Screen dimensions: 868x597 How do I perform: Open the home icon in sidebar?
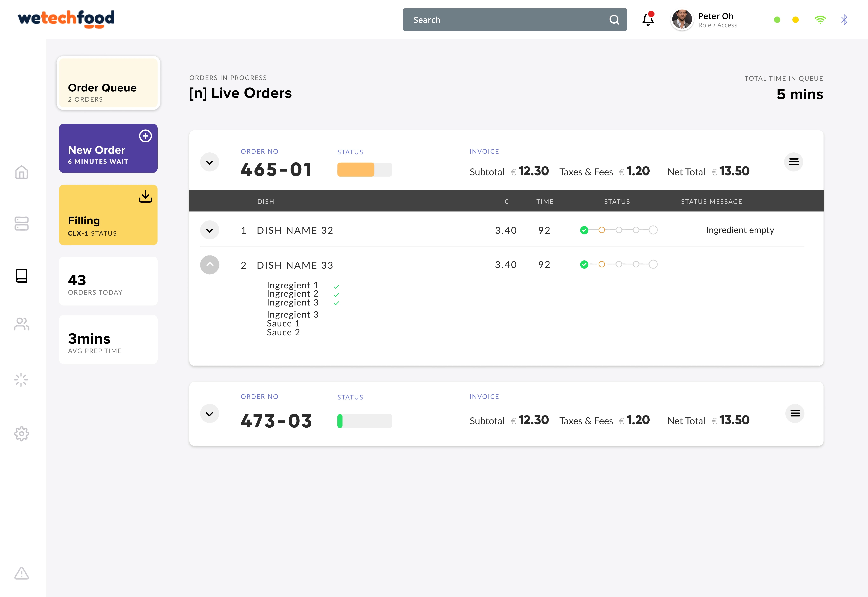pyautogui.click(x=21, y=172)
